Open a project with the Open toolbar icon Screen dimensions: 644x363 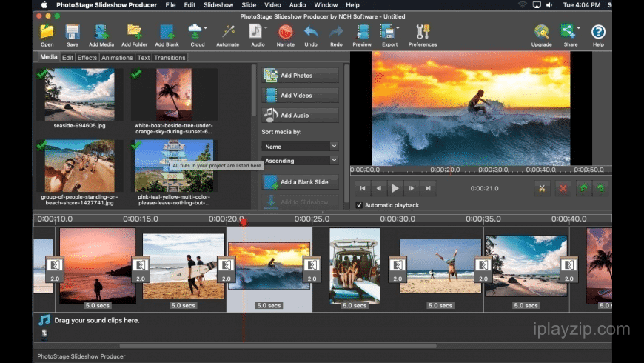click(x=47, y=36)
